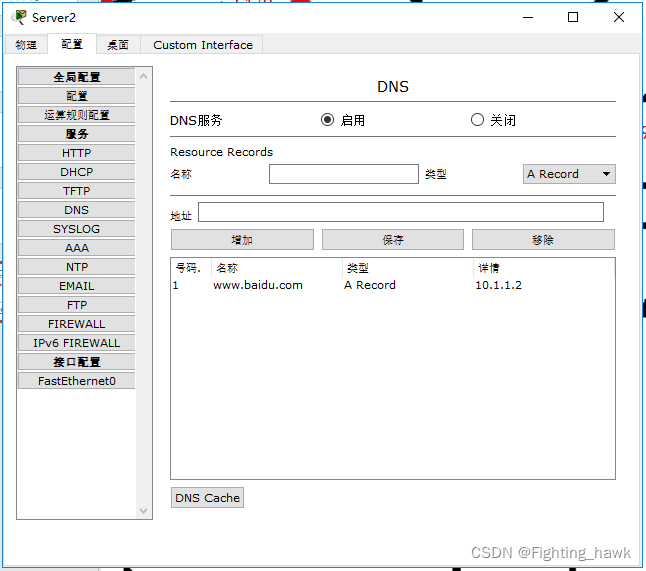Open the 配置 sidebar button
This screenshot has height=571, width=646.
[77, 96]
